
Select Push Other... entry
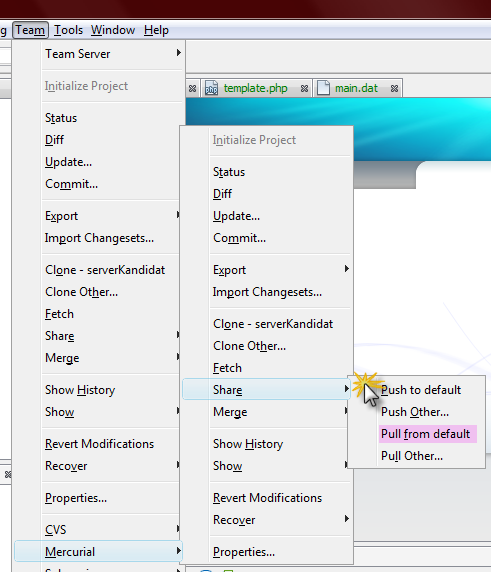click(415, 412)
